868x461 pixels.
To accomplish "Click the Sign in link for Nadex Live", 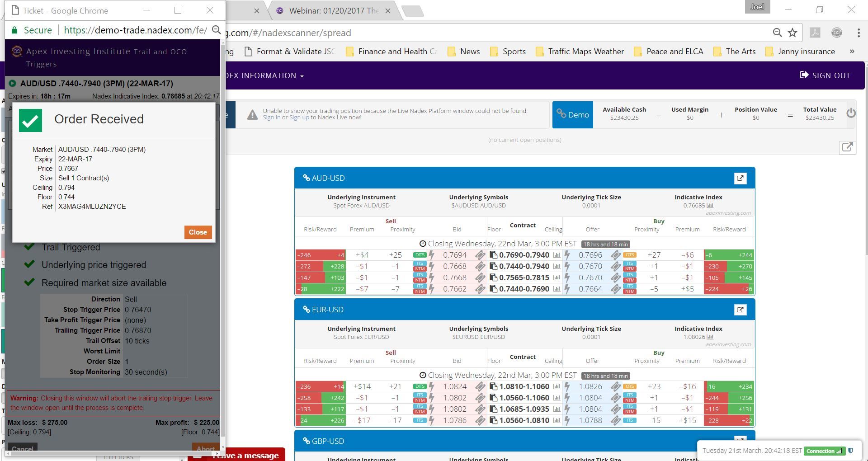I will point(271,118).
